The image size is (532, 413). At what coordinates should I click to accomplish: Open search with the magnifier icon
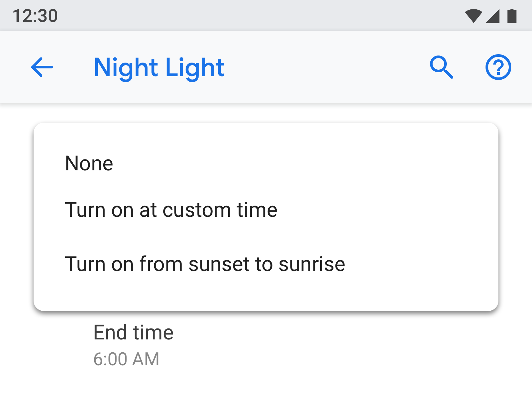(x=441, y=67)
